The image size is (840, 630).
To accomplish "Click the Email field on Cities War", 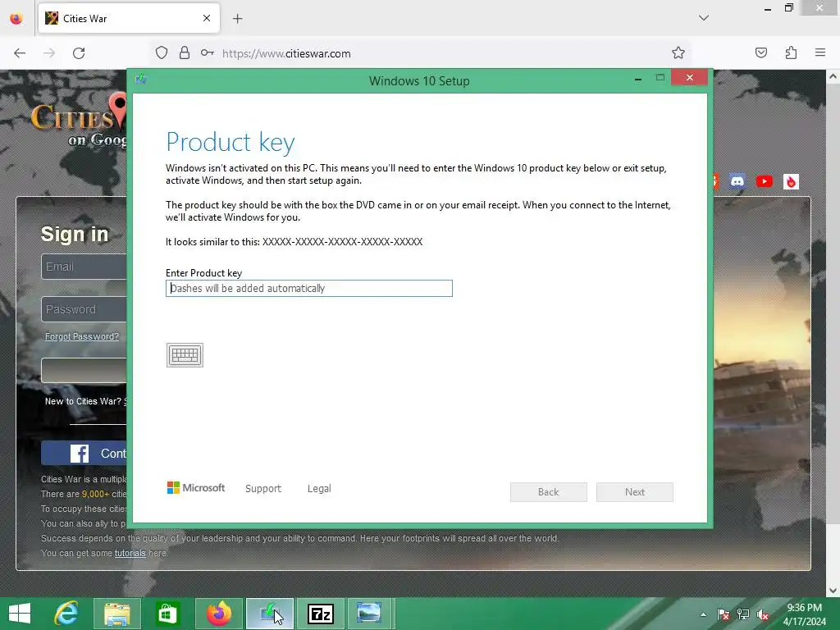I will click(x=84, y=267).
